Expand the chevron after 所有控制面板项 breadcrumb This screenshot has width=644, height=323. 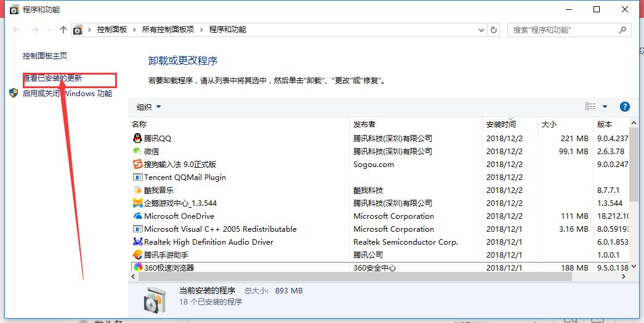[202, 30]
